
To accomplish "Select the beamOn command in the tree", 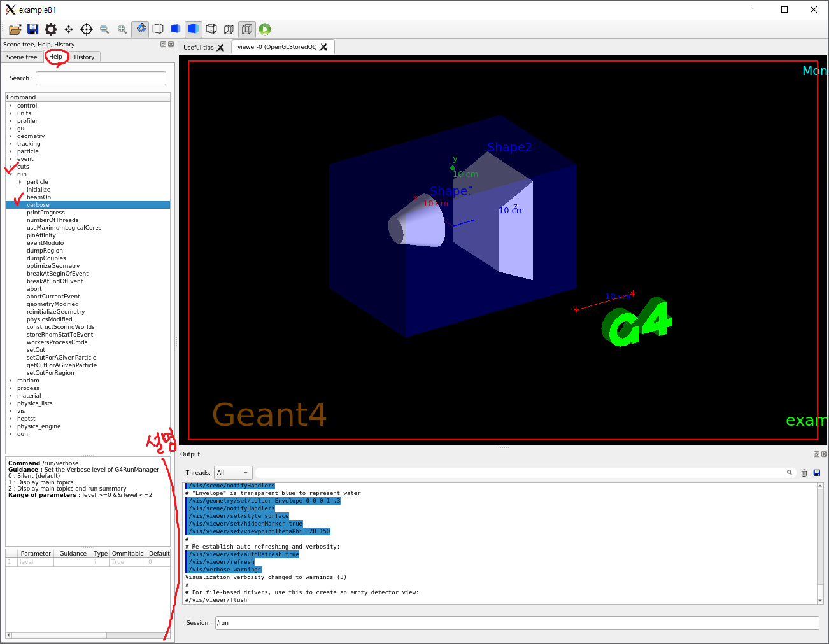I will tap(39, 197).
